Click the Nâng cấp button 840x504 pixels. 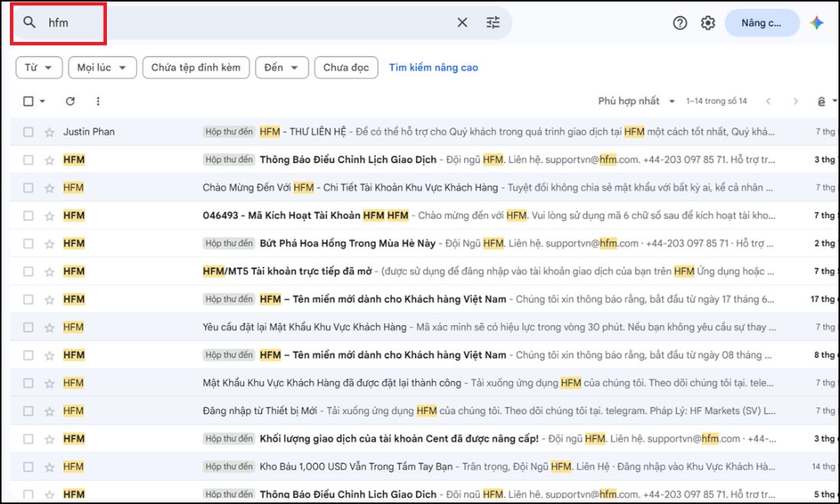coord(762,23)
